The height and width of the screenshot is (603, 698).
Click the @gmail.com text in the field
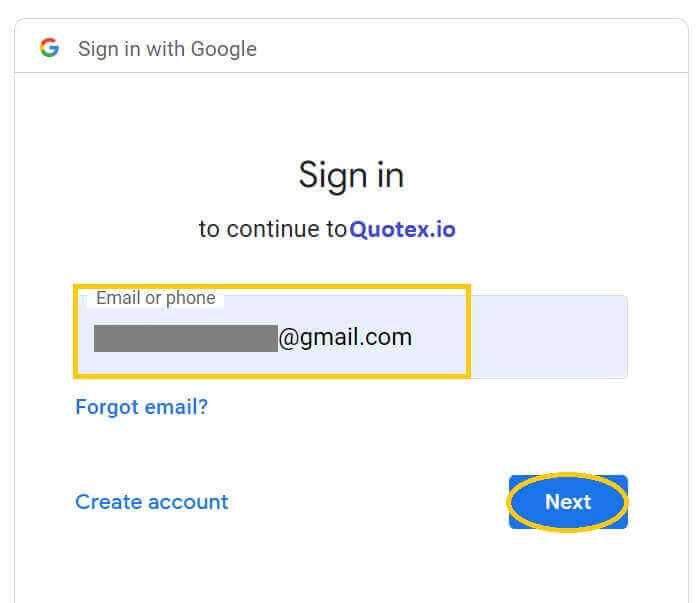click(345, 338)
